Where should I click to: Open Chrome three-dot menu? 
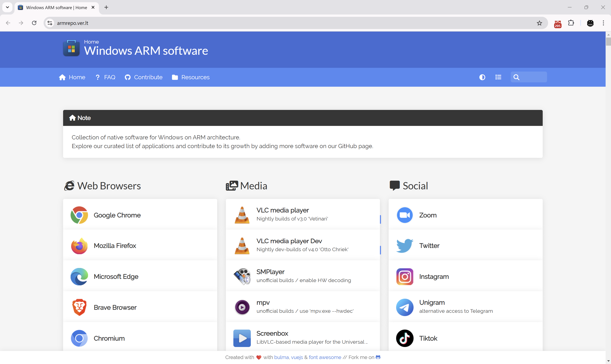click(603, 23)
